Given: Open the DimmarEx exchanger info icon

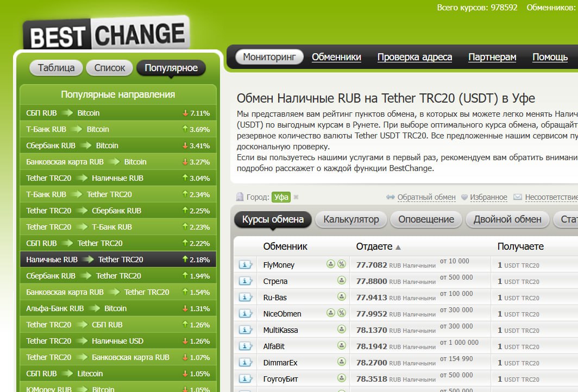Looking at the screenshot, I should coord(245,362).
